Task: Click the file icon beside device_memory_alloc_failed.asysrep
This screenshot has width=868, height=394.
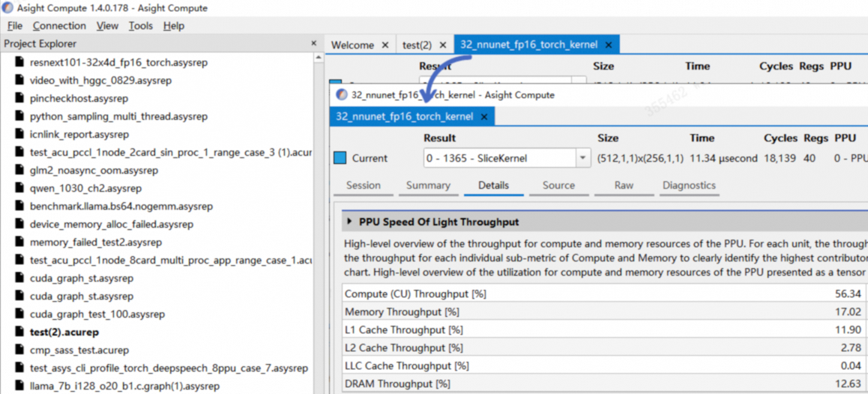Action: pyautogui.click(x=20, y=225)
